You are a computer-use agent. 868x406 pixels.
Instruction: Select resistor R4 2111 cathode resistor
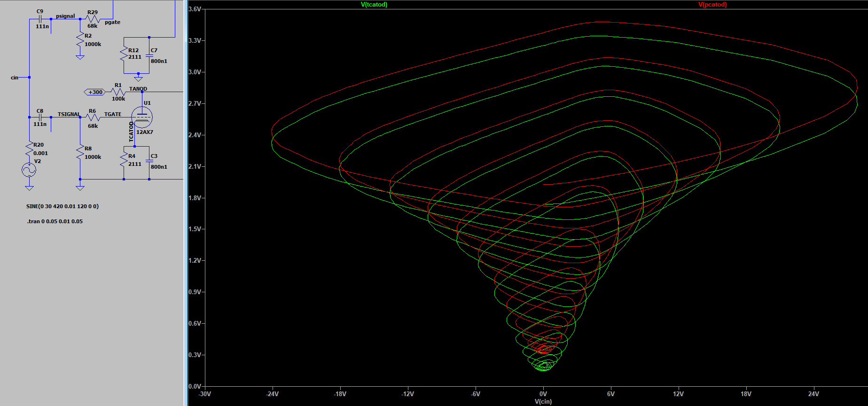[x=124, y=161]
